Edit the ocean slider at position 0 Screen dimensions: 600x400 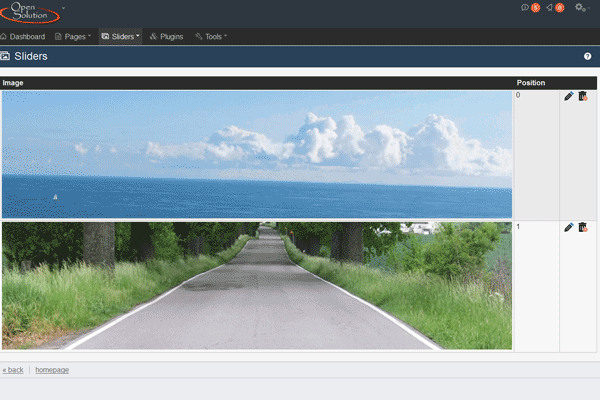[x=569, y=96]
